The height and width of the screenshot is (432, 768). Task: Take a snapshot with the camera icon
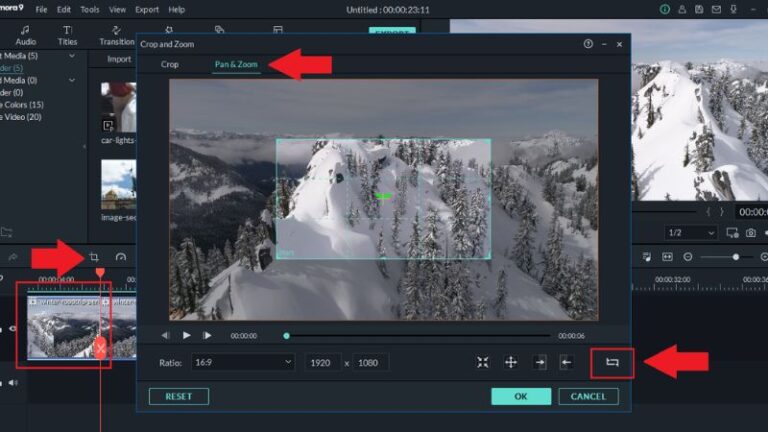coord(750,232)
